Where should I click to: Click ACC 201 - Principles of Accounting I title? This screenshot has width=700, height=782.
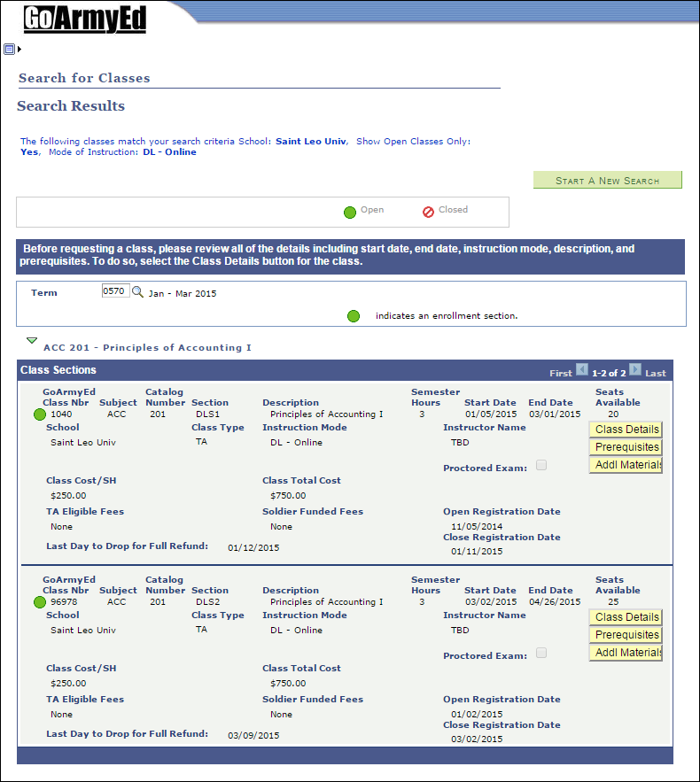(147, 348)
